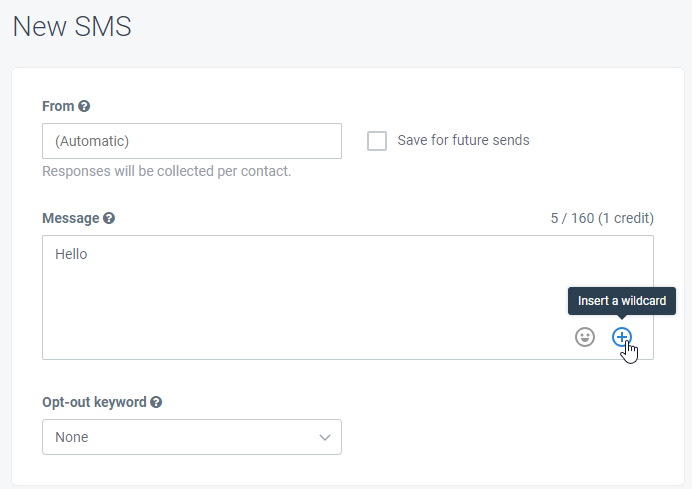Select the None value text in dropdown
The image size is (692, 489).
pyautogui.click(x=71, y=437)
